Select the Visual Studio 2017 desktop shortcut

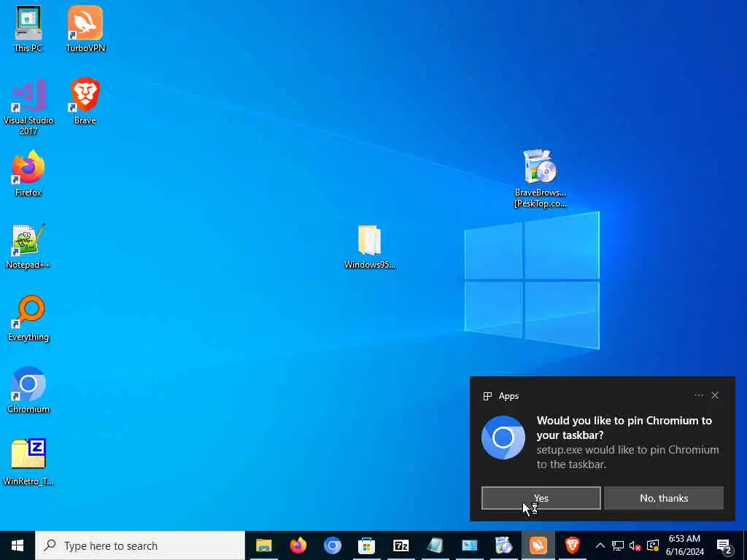click(28, 106)
